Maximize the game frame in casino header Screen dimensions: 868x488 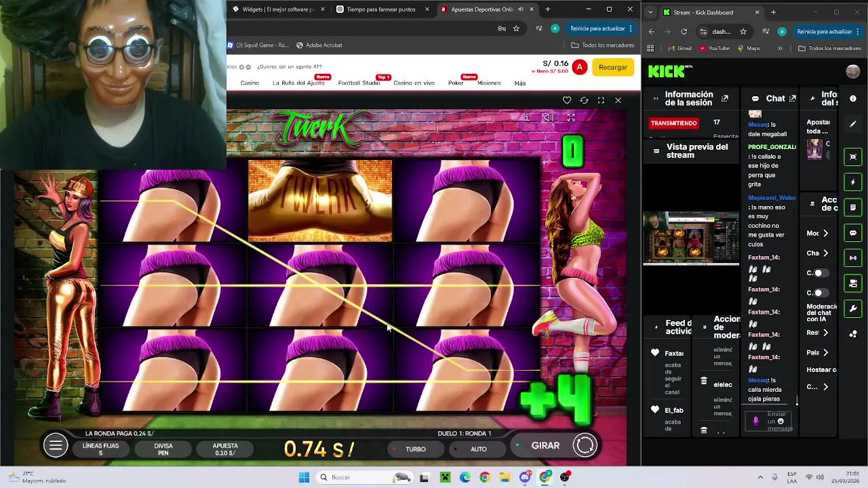[x=601, y=100]
